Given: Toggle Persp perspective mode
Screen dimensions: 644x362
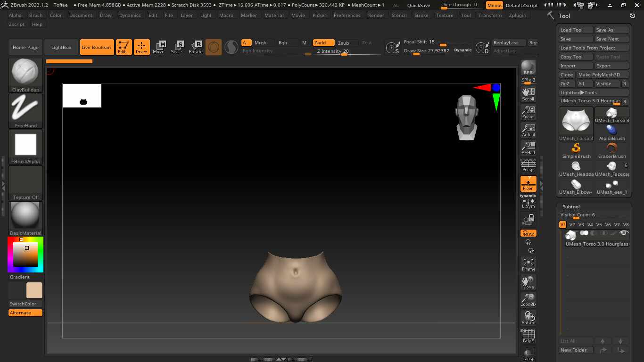Looking at the screenshot, I should (x=528, y=165).
